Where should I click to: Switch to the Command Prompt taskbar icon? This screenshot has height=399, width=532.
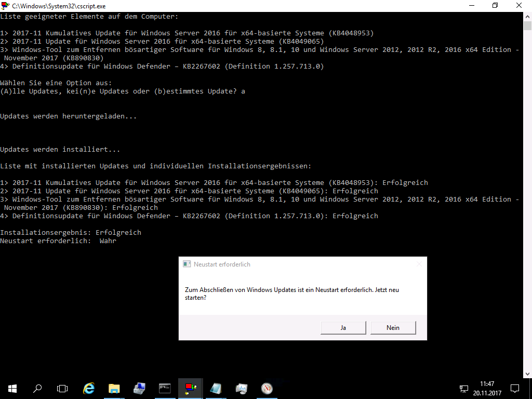pyautogui.click(x=165, y=388)
